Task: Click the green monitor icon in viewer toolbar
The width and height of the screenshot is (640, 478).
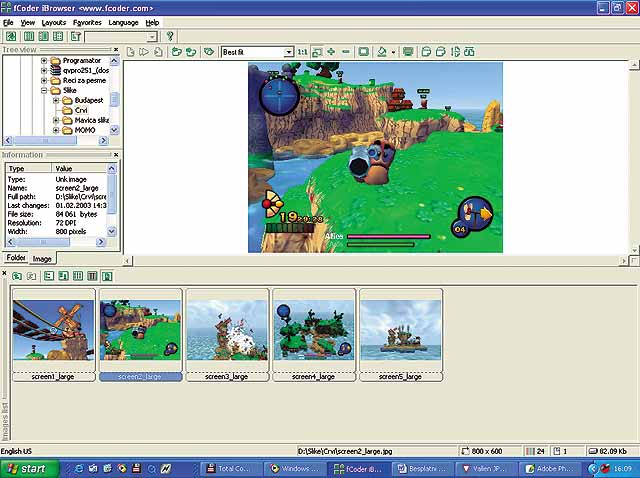Action: pos(408,52)
